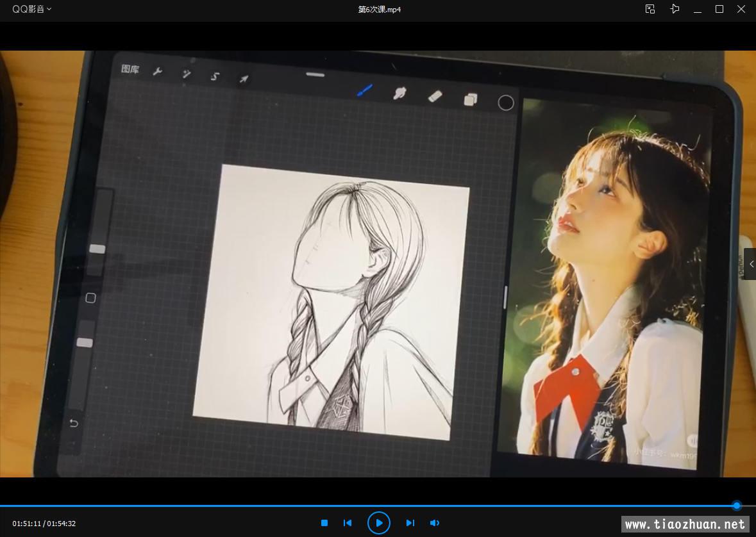756x537 pixels.
Task: Mute the player volume speaker icon
Action: [x=435, y=523]
